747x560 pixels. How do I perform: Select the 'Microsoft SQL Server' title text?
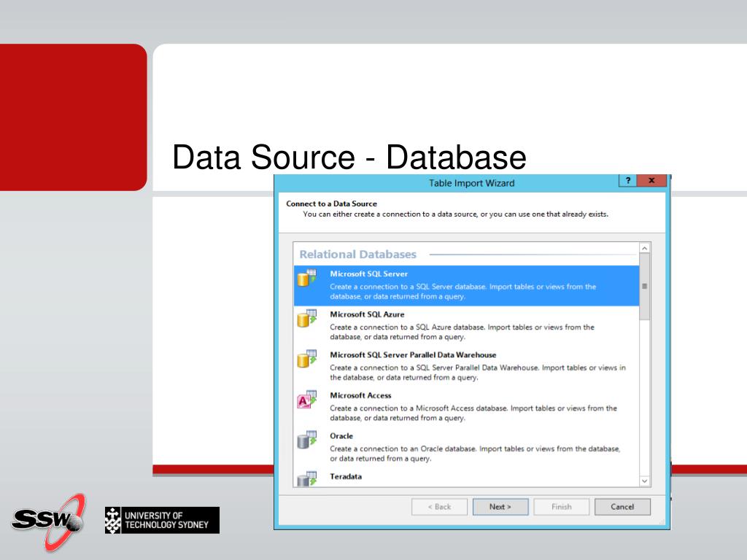click(368, 274)
